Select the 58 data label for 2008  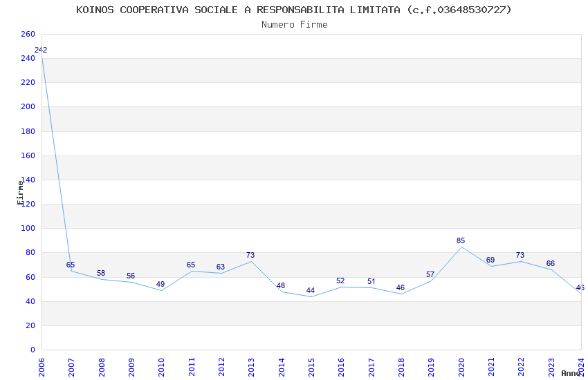click(x=101, y=273)
